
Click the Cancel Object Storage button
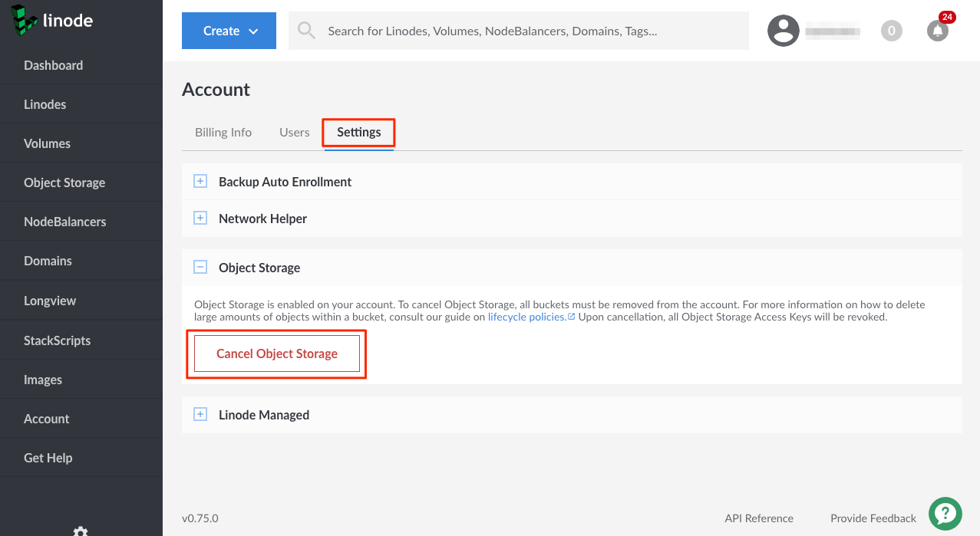(x=277, y=353)
